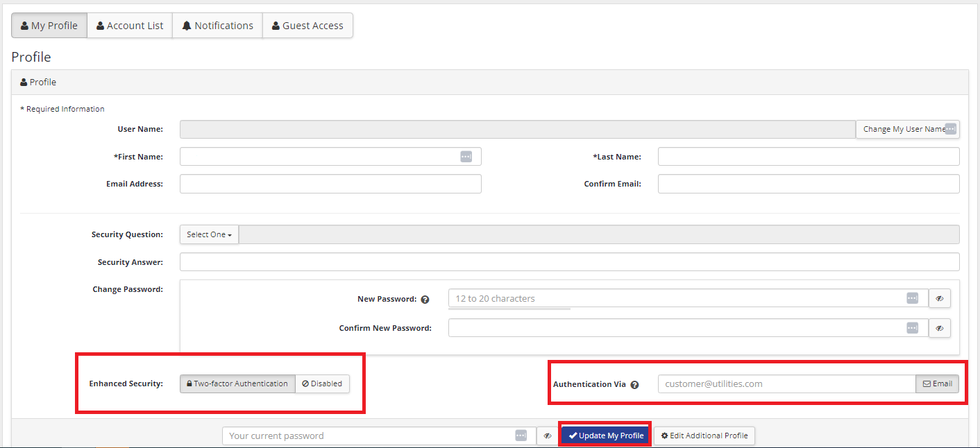
Task: Select the Email authentication method button
Action: pyautogui.click(x=937, y=384)
